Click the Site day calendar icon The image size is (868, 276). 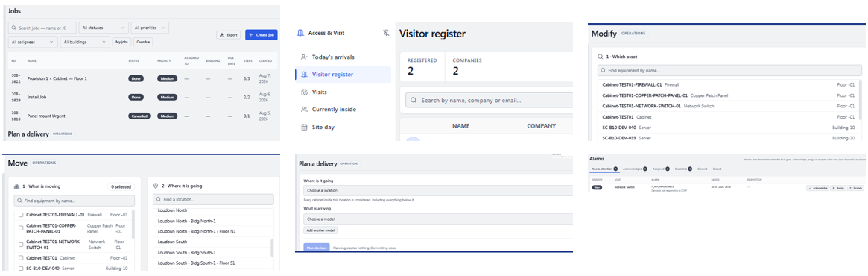pos(304,127)
